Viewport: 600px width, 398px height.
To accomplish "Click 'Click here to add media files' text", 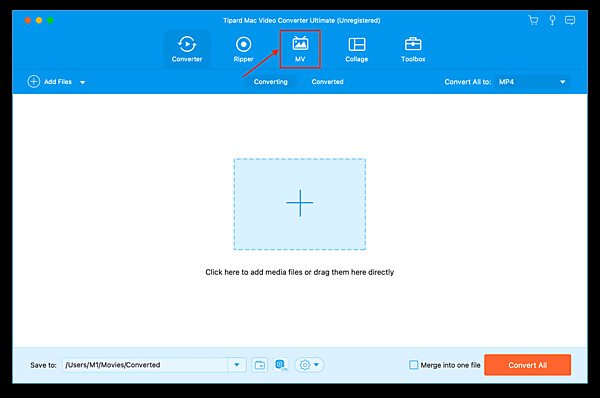I will [x=300, y=272].
